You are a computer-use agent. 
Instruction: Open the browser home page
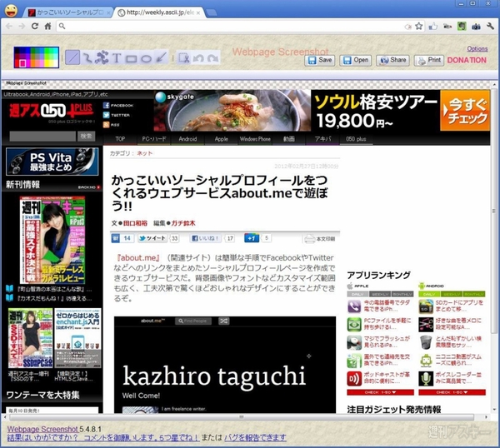pyautogui.click(x=47, y=26)
